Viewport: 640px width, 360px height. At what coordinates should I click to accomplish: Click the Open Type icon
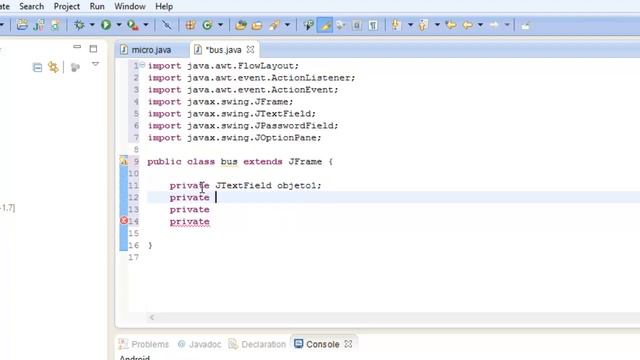coord(241,25)
